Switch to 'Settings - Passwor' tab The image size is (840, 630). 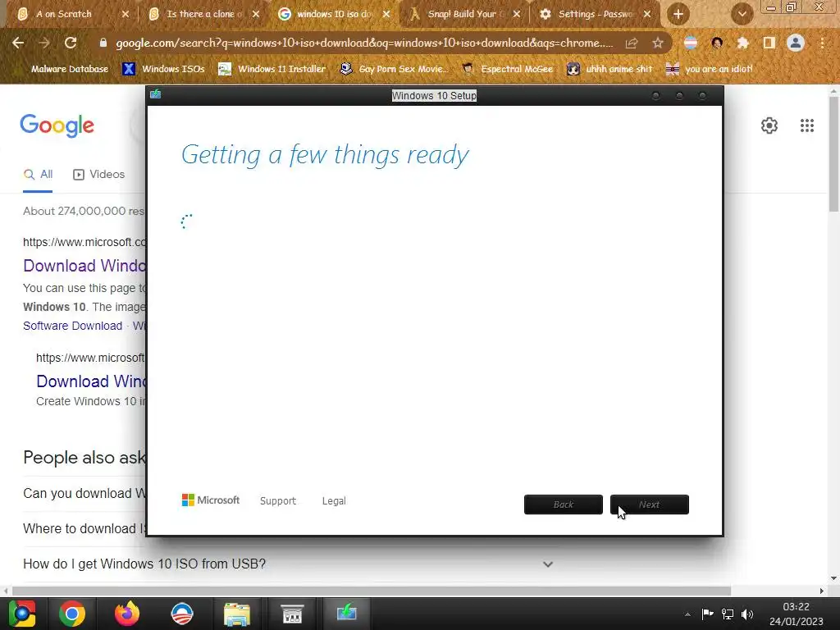pyautogui.click(x=596, y=14)
